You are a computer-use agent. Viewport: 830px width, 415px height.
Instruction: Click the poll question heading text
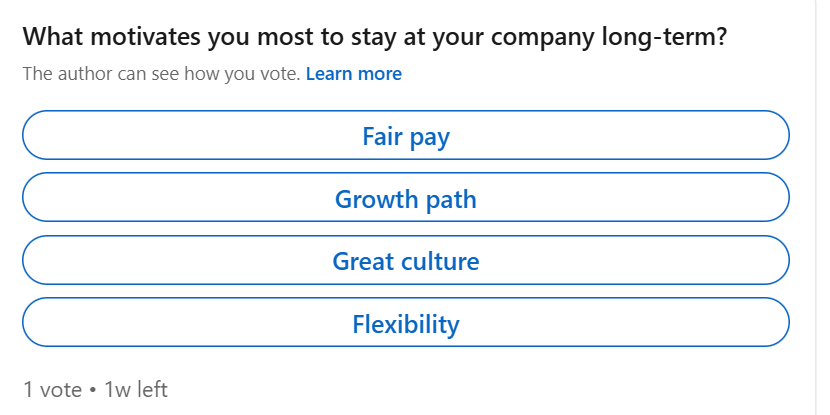(374, 38)
